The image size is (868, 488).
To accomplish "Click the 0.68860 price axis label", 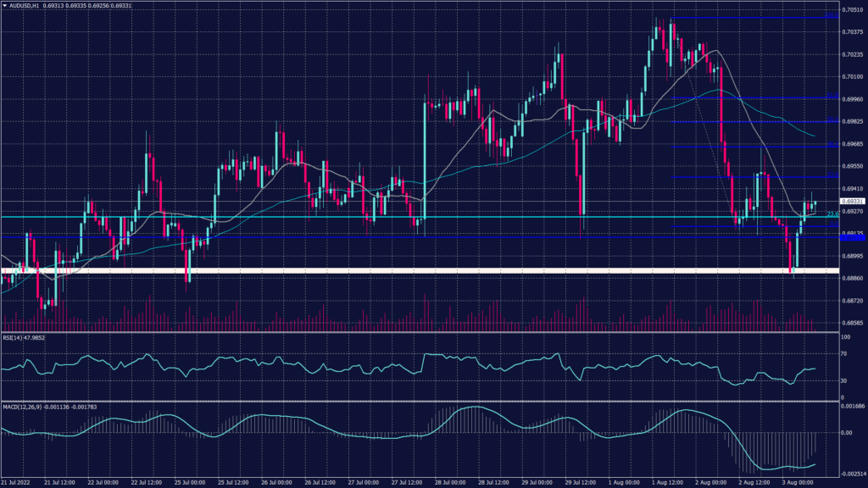I will click(852, 278).
